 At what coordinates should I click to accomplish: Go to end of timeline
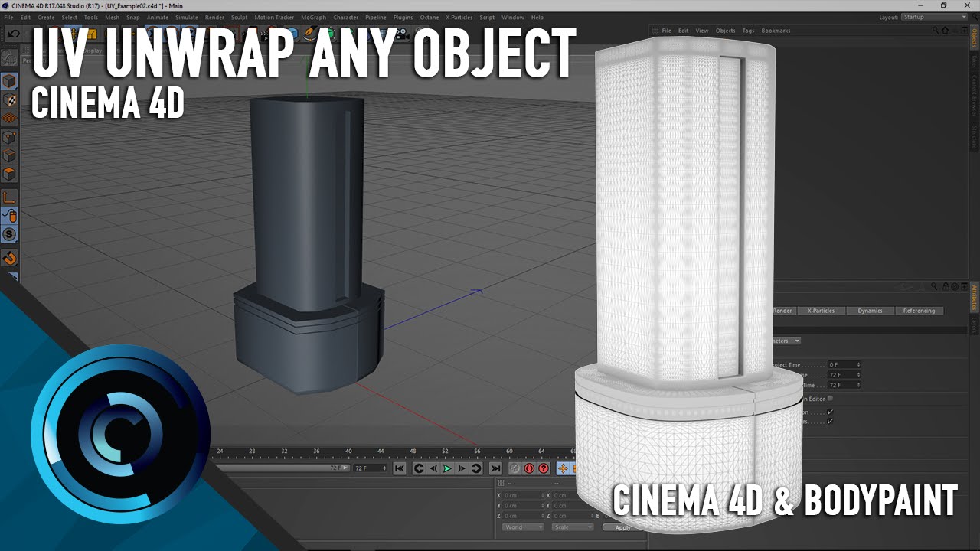(495, 468)
